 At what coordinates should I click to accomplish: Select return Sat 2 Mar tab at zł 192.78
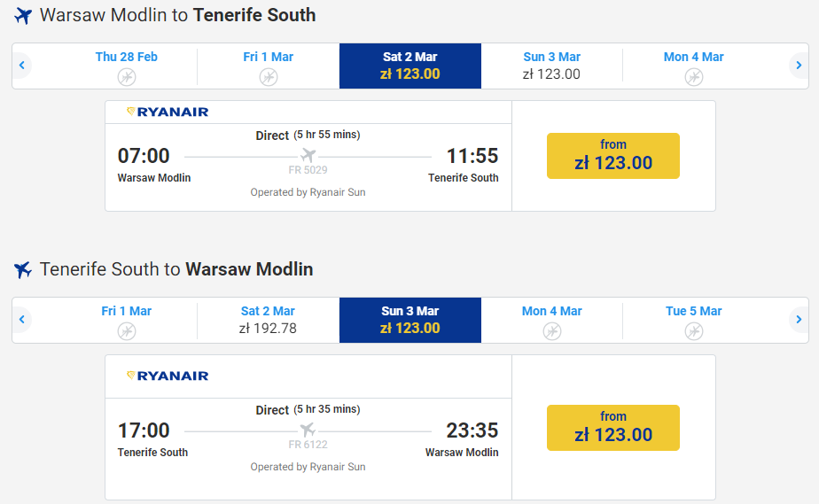[x=268, y=320]
